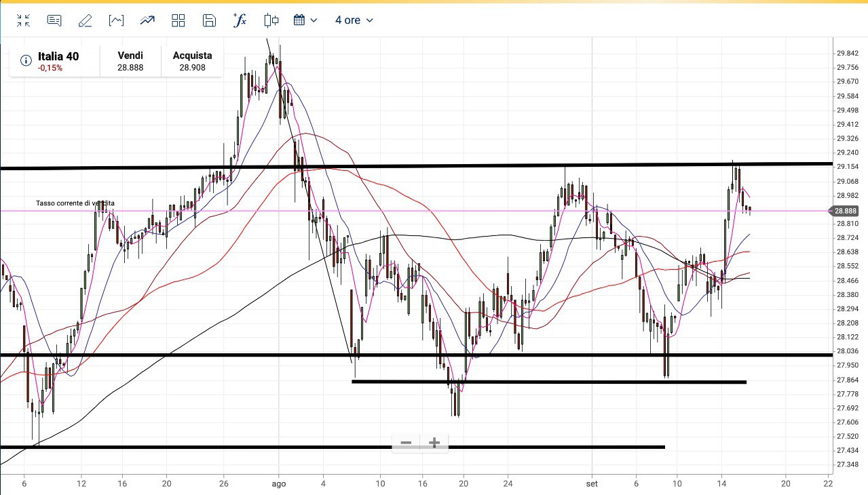Viewport: 868px width, 495px height.
Task: Click the 28.888 current price tag on axis
Action: point(846,211)
